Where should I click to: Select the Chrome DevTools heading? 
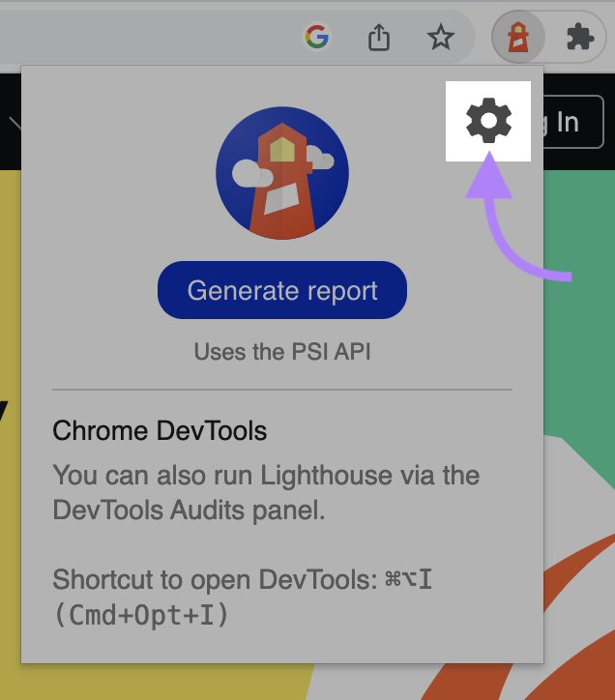pos(160,430)
